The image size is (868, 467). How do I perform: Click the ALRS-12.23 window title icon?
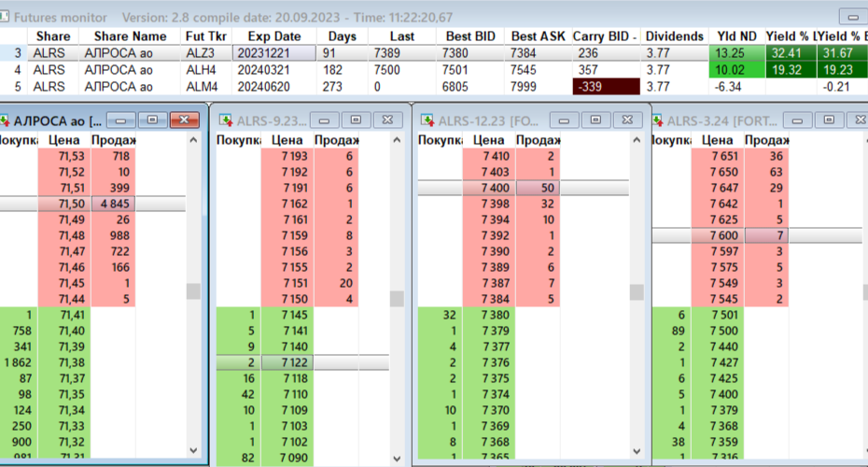coord(427,120)
